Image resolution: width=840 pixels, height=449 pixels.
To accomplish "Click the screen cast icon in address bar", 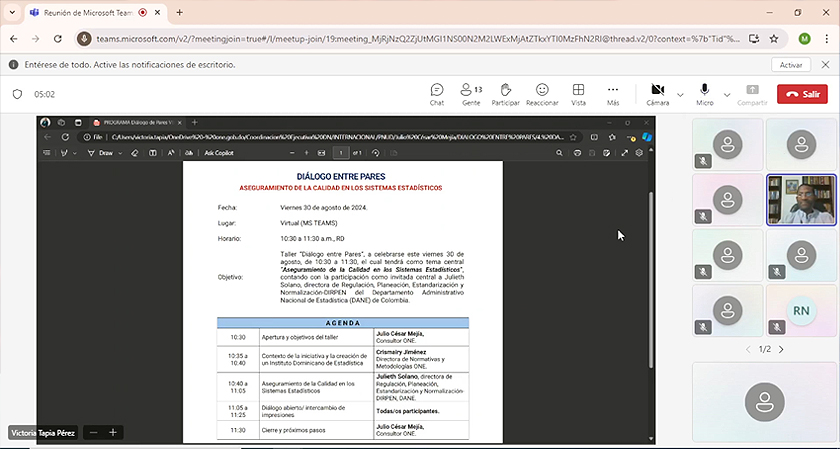I will (754, 39).
